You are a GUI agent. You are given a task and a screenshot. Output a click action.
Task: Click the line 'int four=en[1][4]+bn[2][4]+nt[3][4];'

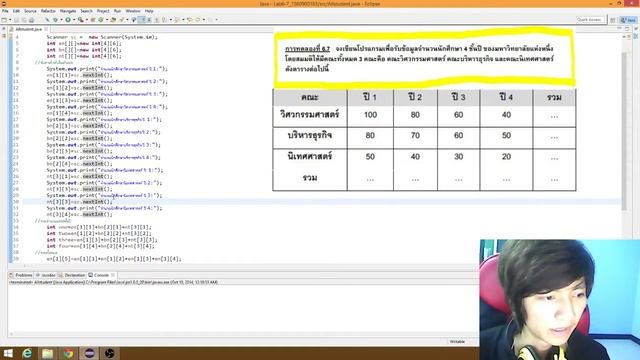[x=100, y=246]
